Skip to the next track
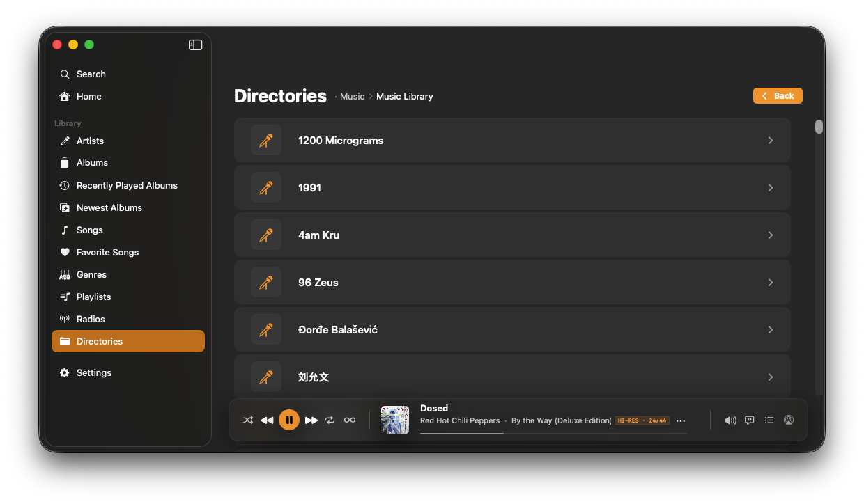 [311, 419]
